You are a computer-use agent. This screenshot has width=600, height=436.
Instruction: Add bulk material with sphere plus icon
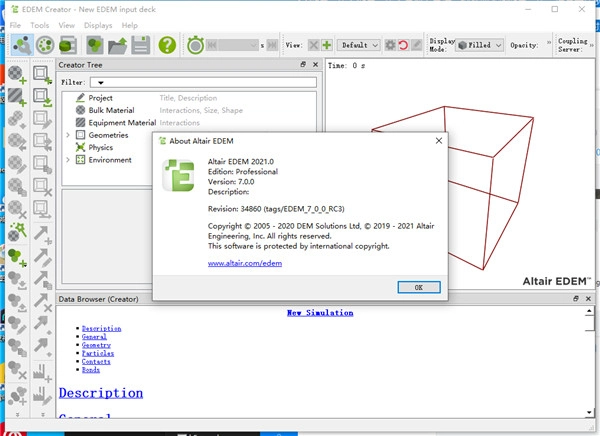[x=17, y=74]
